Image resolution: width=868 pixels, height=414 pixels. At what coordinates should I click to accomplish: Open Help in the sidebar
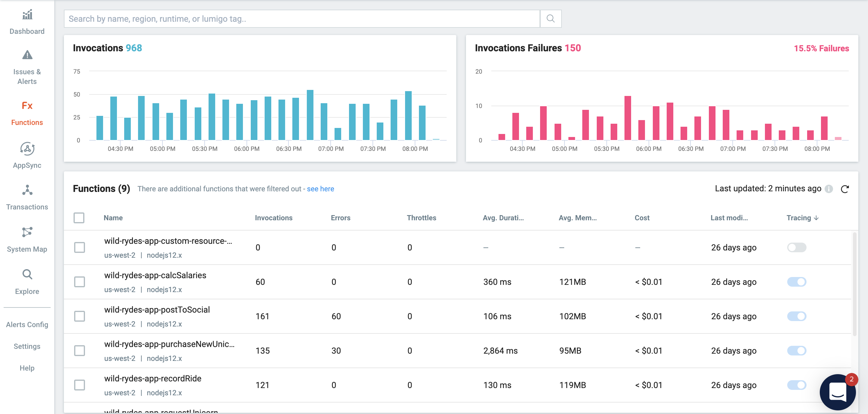click(x=27, y=368)
